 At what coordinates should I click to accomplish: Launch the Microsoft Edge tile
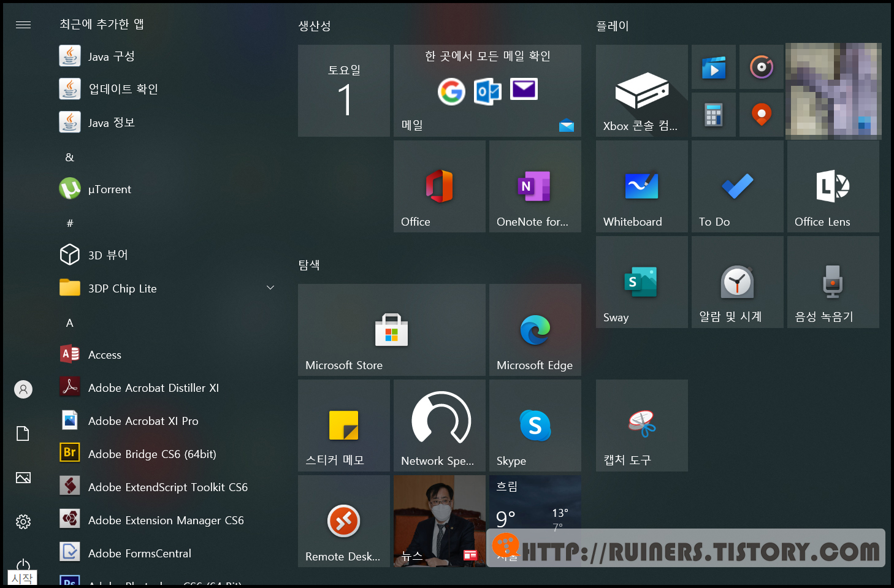(x=535, y=330)
